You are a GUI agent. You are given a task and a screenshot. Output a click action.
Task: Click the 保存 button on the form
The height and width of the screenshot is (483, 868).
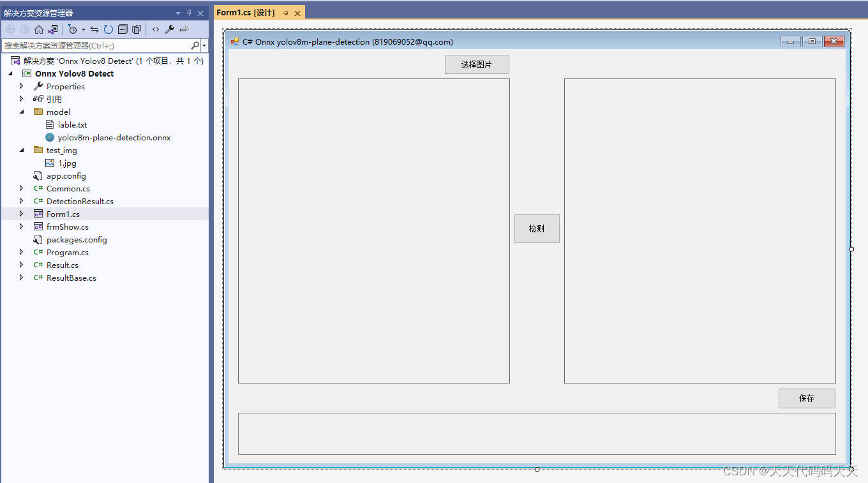[x=806, y=398]
